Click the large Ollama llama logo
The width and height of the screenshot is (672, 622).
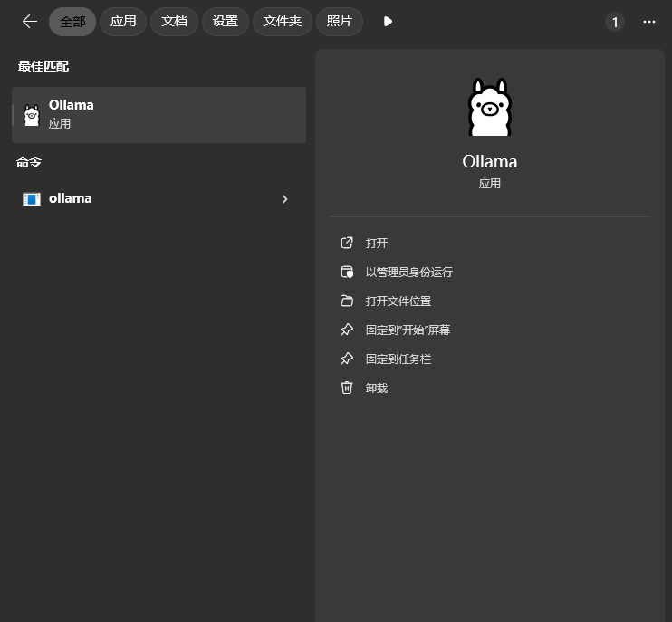pos(489,107)
